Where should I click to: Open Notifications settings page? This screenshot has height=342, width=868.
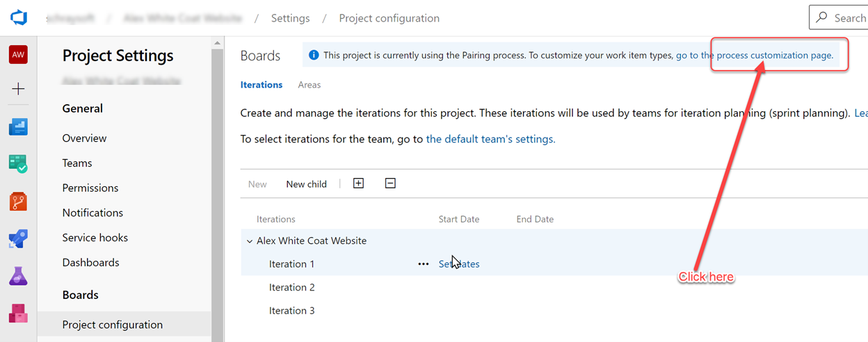pos(93,213)
